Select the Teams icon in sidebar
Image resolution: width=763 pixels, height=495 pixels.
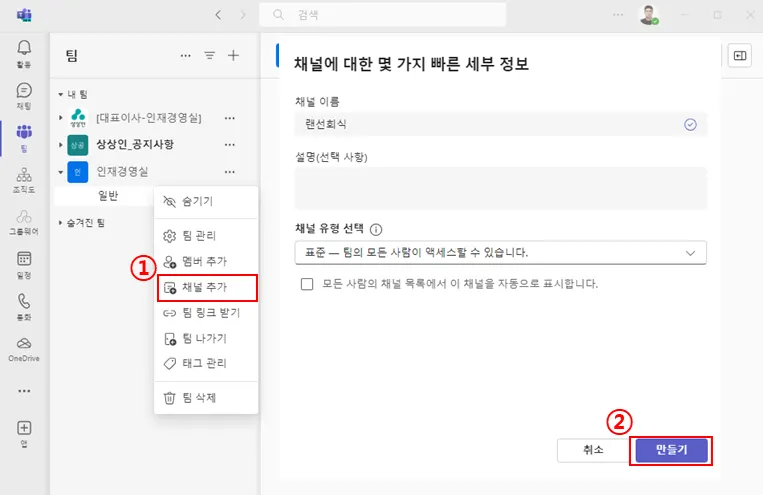[24, 138]
